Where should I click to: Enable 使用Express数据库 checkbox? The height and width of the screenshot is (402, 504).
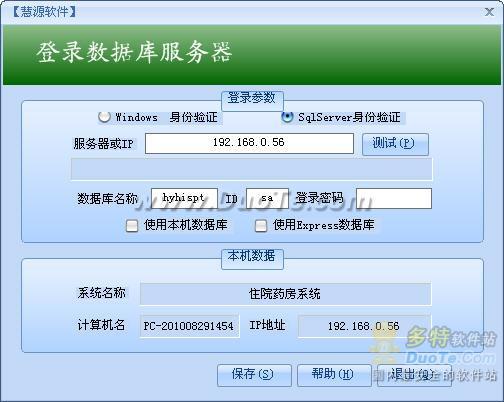click(261, 226)
